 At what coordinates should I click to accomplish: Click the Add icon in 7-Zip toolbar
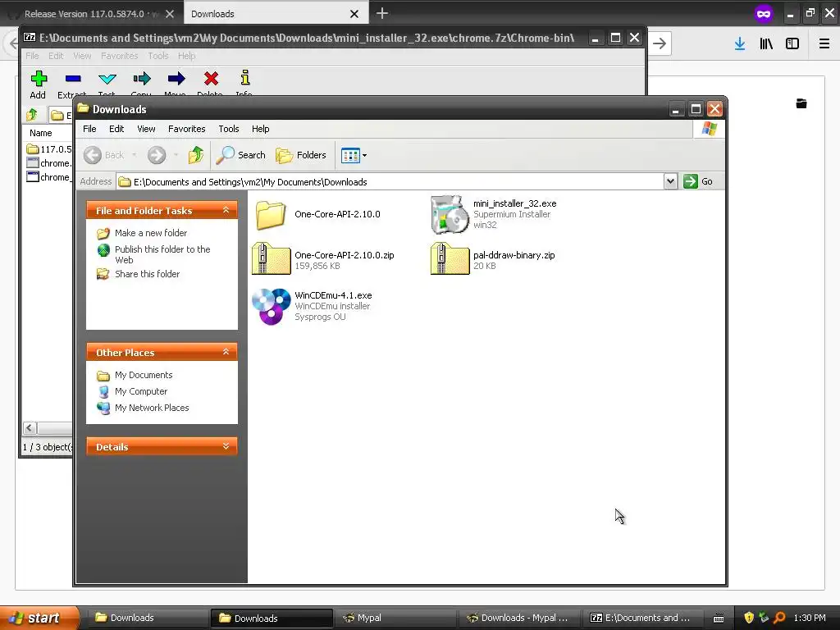[38, 79]
